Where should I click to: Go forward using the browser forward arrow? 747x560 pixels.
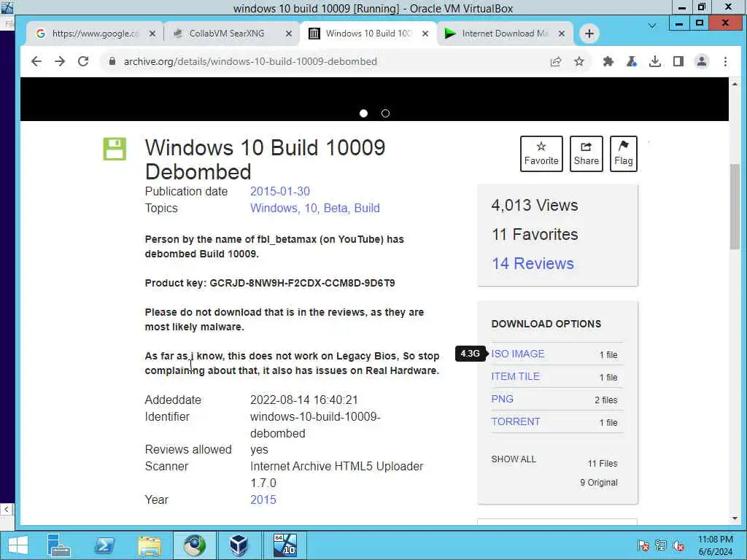[x=60, y=61]
